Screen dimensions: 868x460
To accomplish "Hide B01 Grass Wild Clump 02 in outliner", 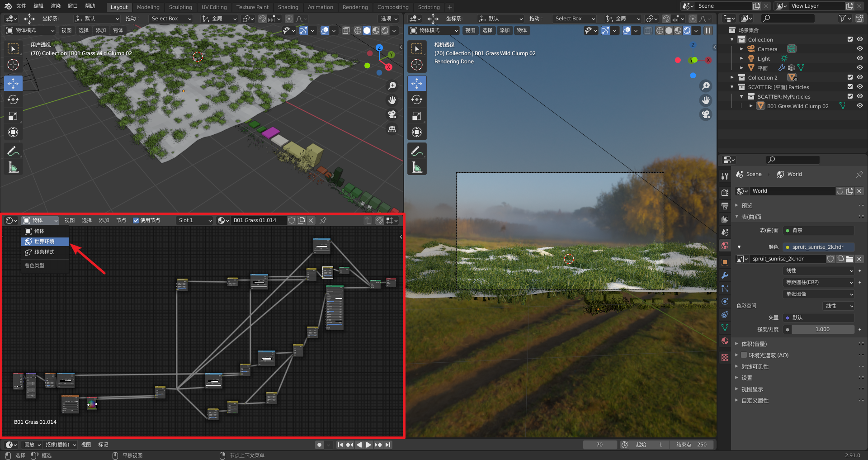I will click(859, 106).
